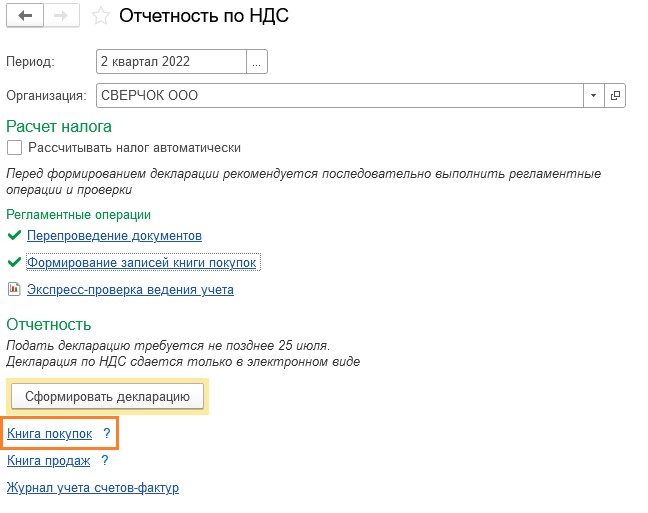Screen dimensions: 648x513
Task: Go back with the left arrow button
Action: click(x=25, y=16)
